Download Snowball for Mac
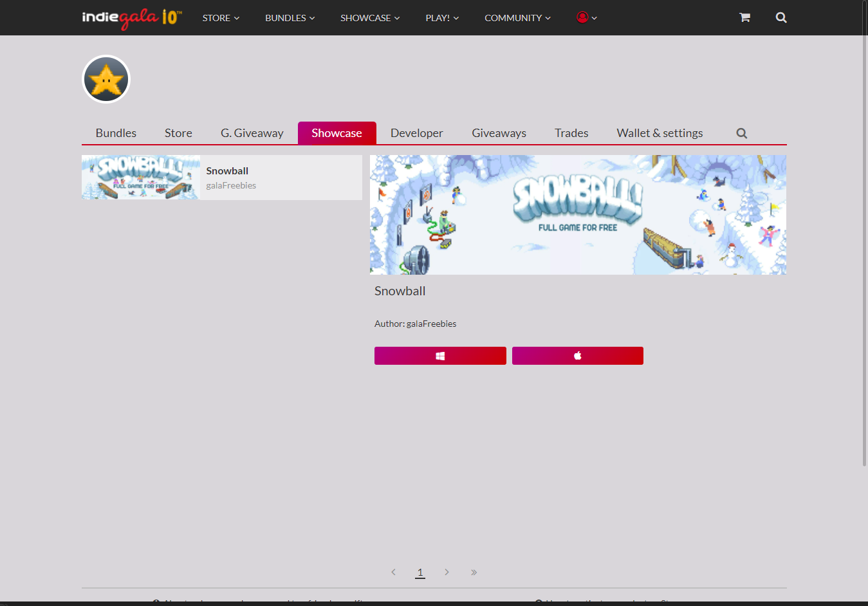868x606 pixels. (x=578, y=356)
